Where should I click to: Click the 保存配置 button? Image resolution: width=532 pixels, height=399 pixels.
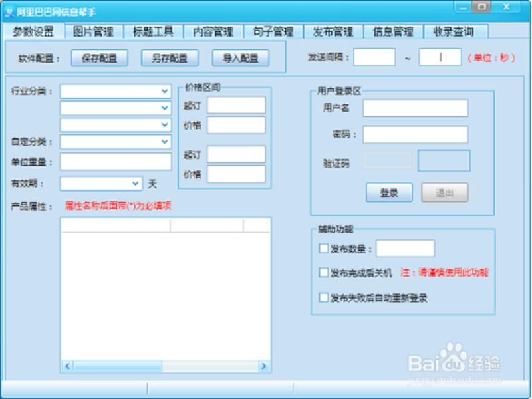[99, 58]
